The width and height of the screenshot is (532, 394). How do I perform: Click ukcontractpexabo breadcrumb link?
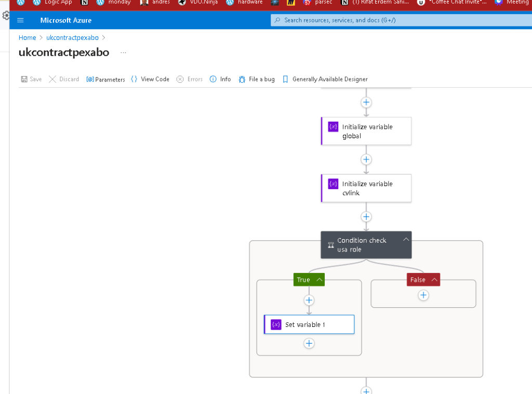point(72,37)
